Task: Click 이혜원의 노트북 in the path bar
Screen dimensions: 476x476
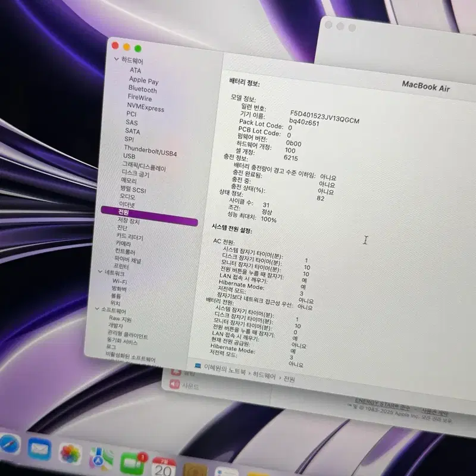Action: (x=225, y=369)
